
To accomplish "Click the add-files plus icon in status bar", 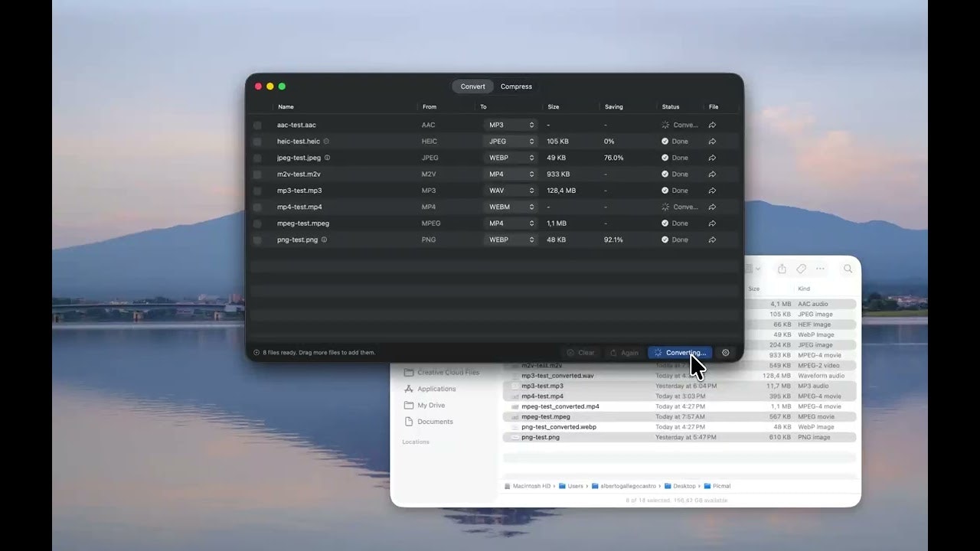I will coord(256,353).
